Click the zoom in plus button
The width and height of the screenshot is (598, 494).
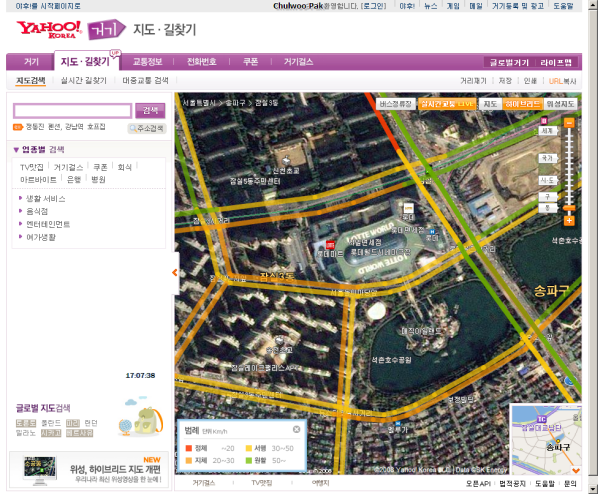click(569, 220)
